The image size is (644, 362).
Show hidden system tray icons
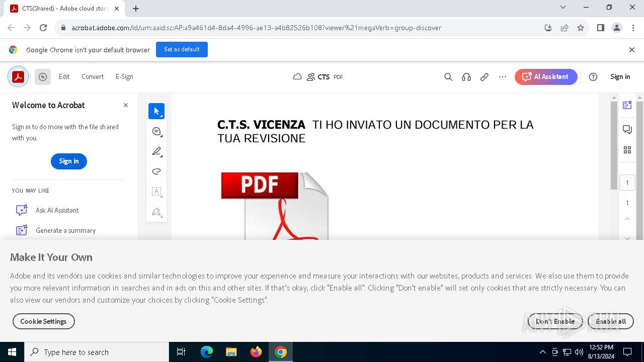(542, 352)
